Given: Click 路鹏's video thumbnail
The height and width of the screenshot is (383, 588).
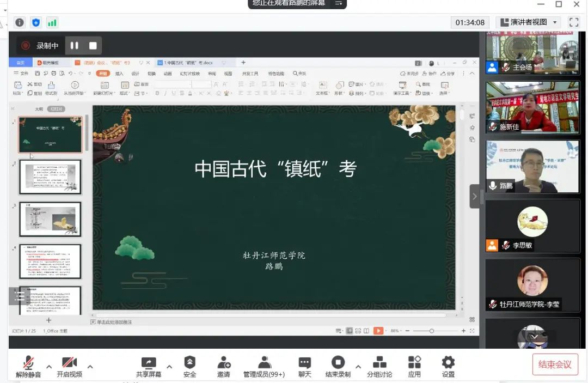Looking at the screenshot, I should pyautogui.click(x=532, y=166).
